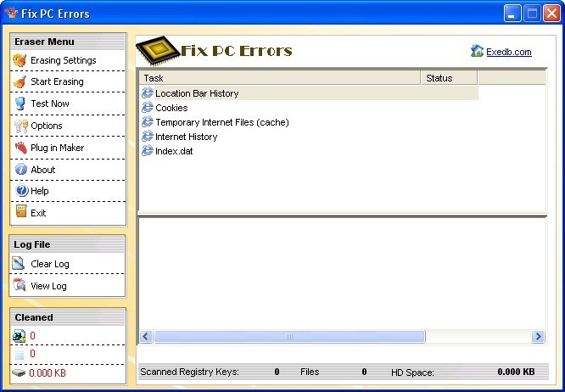This screenshot has width=565, height=392.
Task: Click the HD Space label in status bar
Action: 412,372
